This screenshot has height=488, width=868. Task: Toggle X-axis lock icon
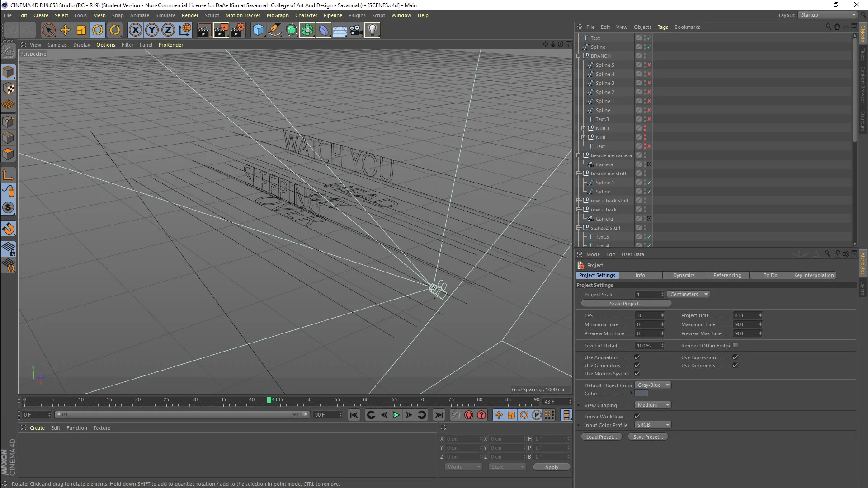coord(135,30)
